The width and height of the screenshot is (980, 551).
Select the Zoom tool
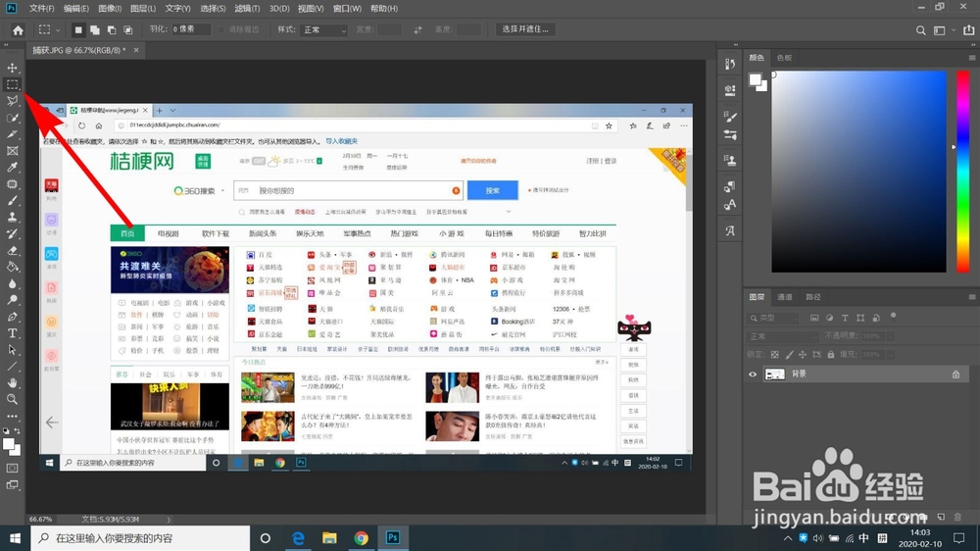click(12, 399)
